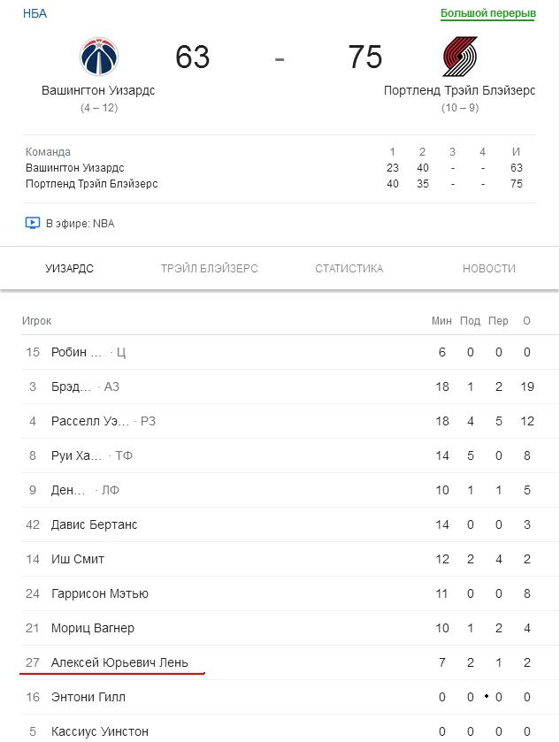560x742 pixels.
Task: Open the СТАТИСТИКА tab
Action: point(349,268)
